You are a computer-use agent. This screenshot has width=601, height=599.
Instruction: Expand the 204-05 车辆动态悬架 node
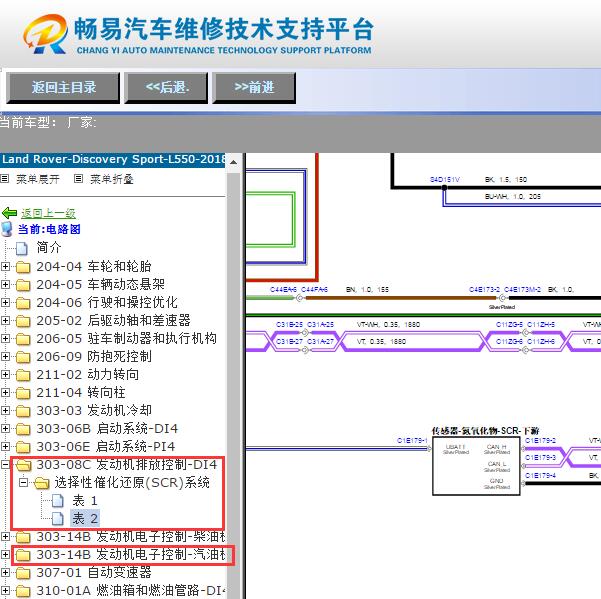tap(5, 284)
